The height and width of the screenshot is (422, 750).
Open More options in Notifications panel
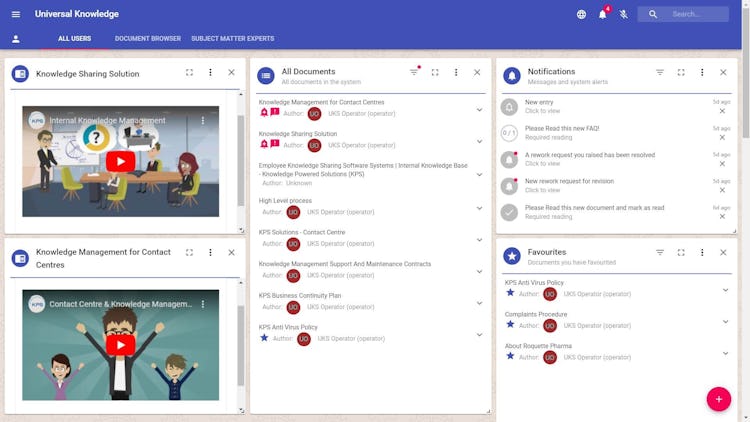click(702, 72)
